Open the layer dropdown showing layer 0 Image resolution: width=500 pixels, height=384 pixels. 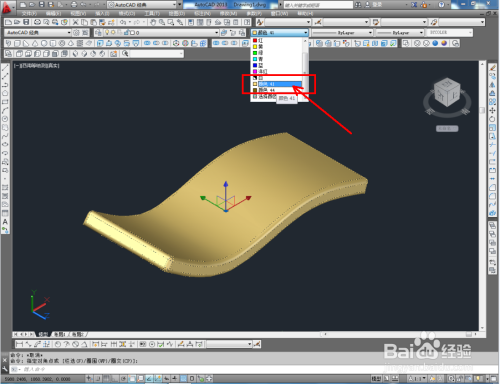click(x=161, y=33)
